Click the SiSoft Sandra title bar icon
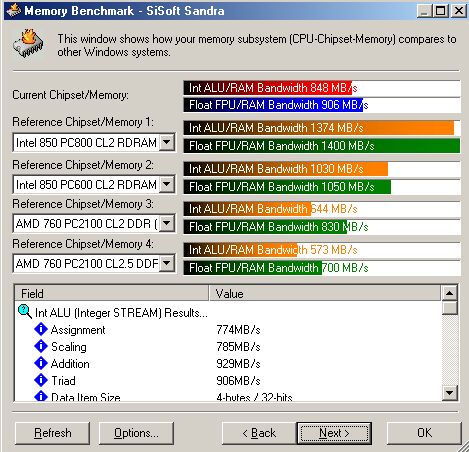 click(x=14, y=10)
